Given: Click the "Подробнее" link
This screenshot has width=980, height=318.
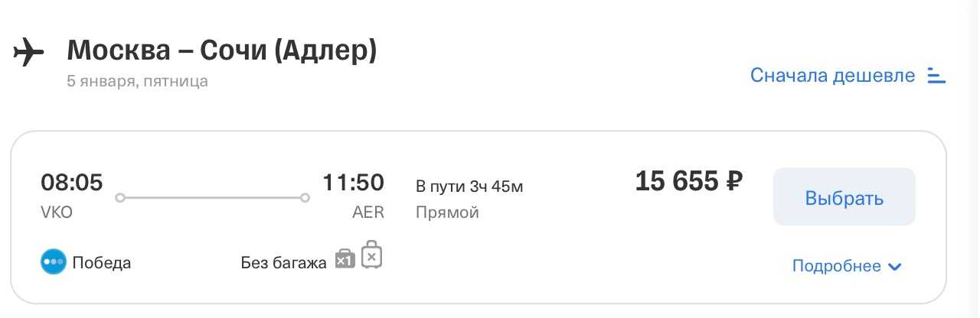Looking at the screenshot, I should pos(836,266).
